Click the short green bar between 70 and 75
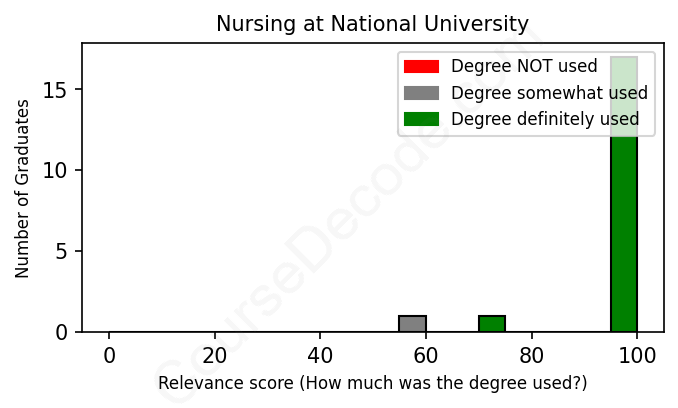The image size is (678, 408). coord(491,324)
